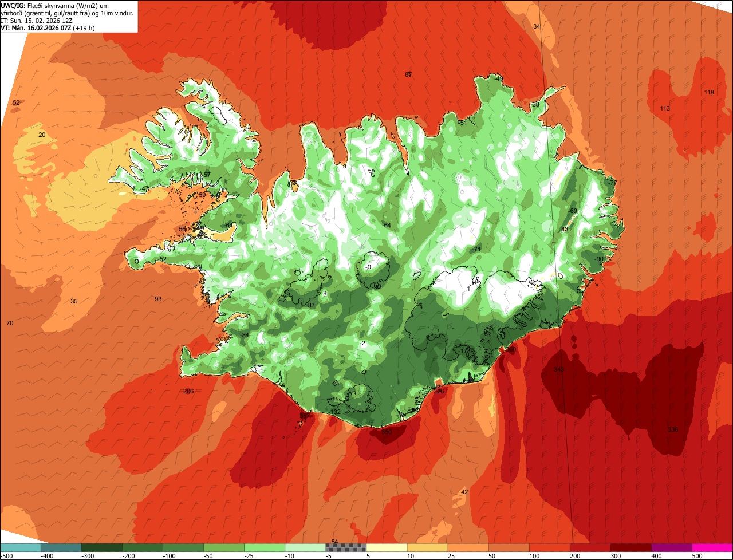Click the map value '93' over the sea

(x=158, y=299)
